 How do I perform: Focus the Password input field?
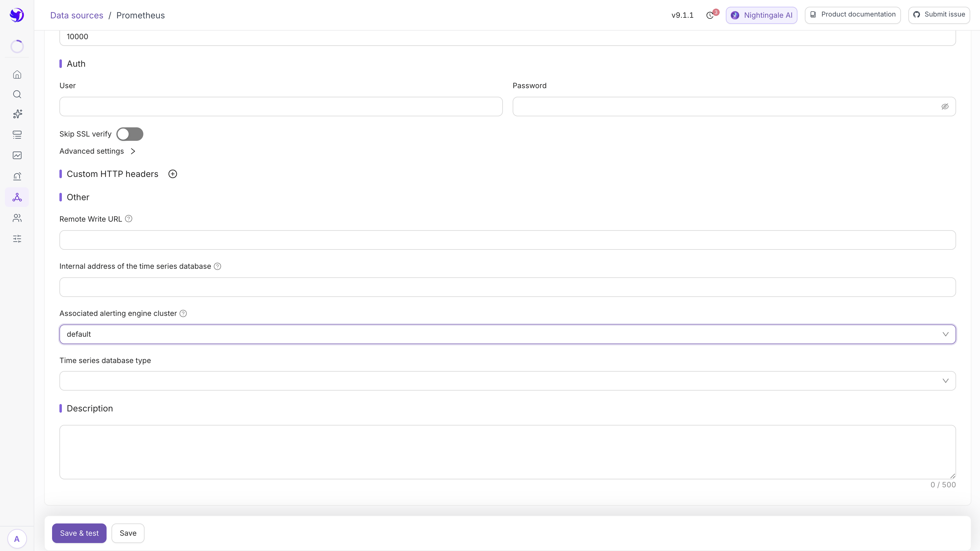pyautogui.click(x=734, y=107)
